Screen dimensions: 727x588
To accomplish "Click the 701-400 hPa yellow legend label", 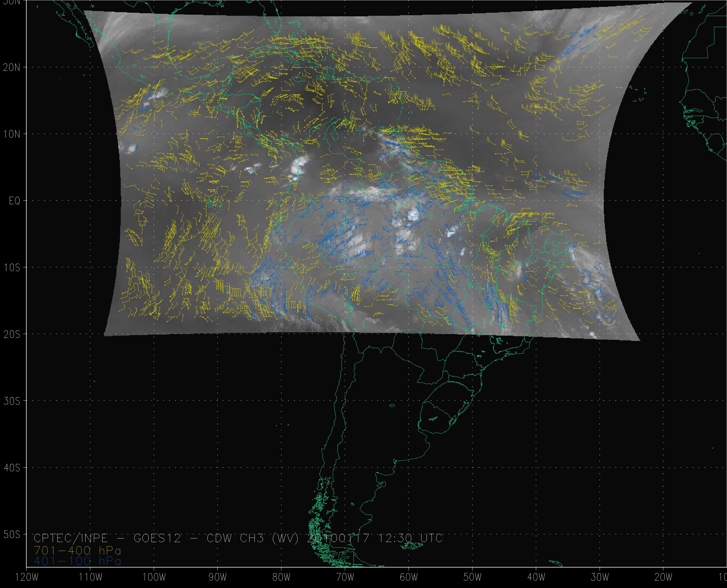I will pyautogui.click(x=77, y=550).
